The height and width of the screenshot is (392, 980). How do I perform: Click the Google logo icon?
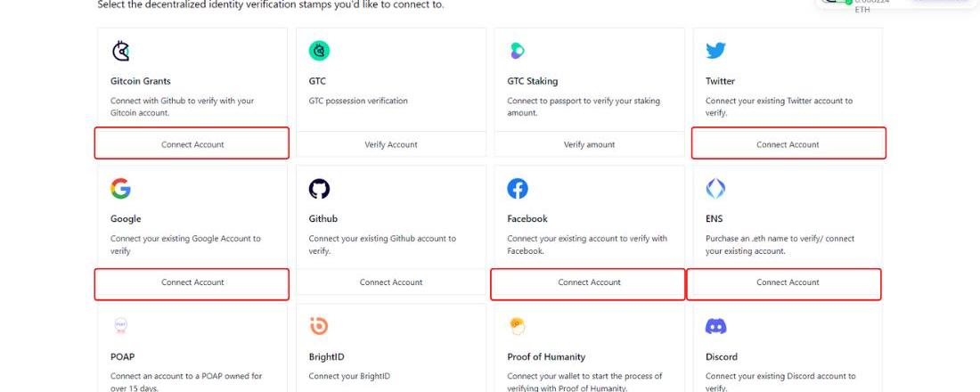120,188
